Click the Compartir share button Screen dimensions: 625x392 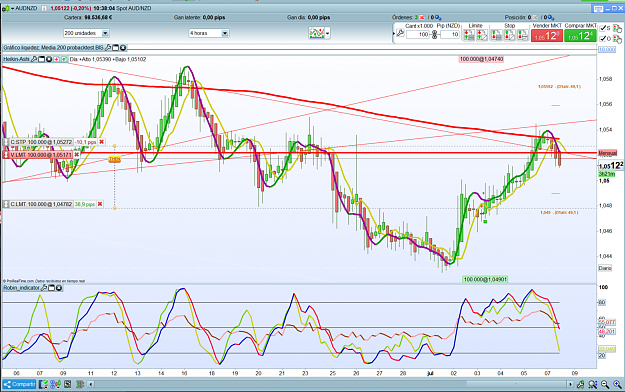pyautogui.click(x=19, y=384)
